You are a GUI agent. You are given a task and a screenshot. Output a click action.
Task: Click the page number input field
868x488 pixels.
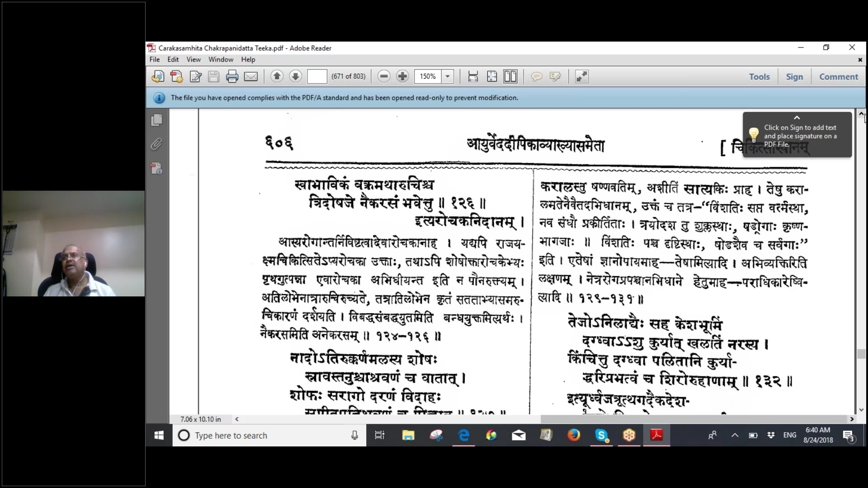point(317,76)
